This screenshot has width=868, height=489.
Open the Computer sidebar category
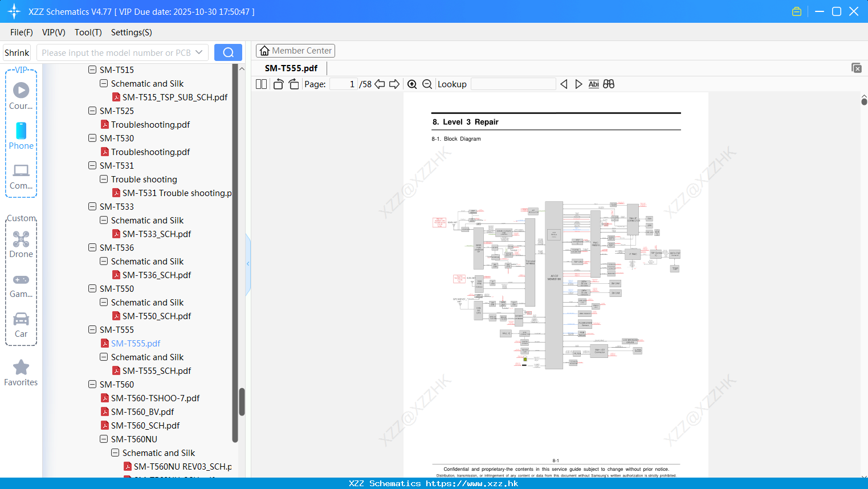[21, 176]
